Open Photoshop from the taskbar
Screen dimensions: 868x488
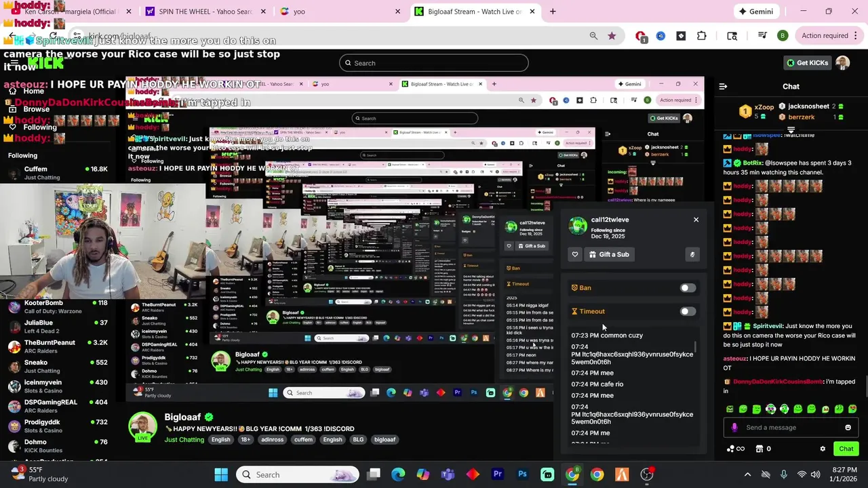[522, 474]
